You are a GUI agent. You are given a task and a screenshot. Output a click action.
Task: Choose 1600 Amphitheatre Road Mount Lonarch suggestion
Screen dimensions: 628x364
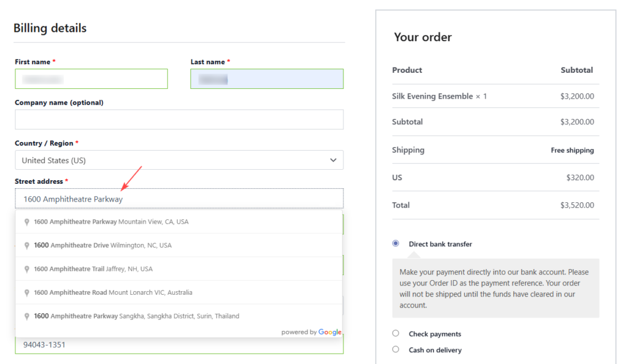point(113,293)
